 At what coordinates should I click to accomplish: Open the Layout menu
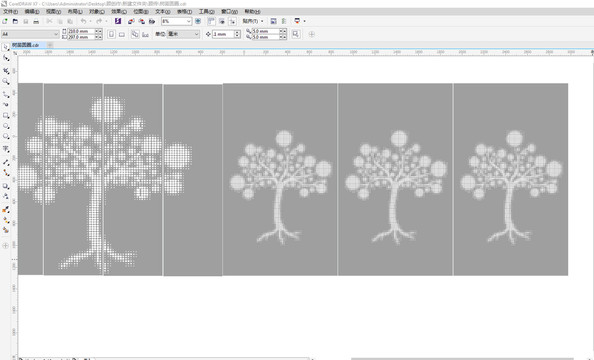(x=75, y=12)
